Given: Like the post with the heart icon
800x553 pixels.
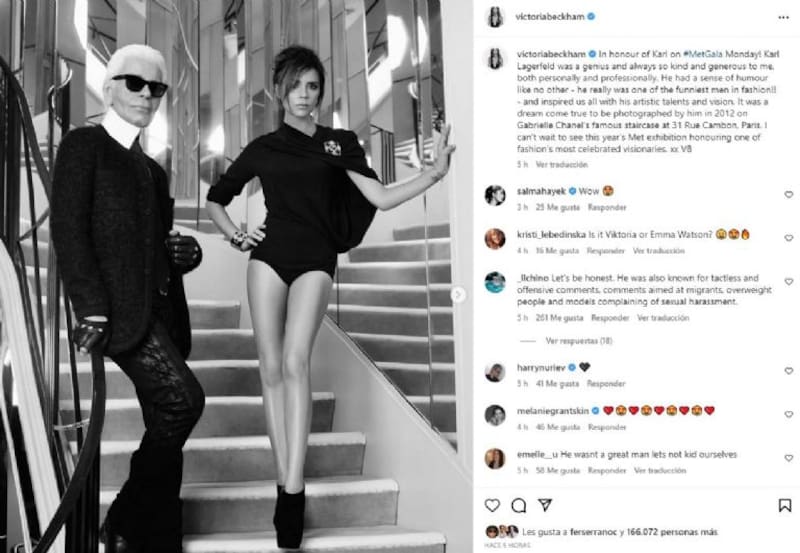Looking at the screenshot, I should (492, 506).
